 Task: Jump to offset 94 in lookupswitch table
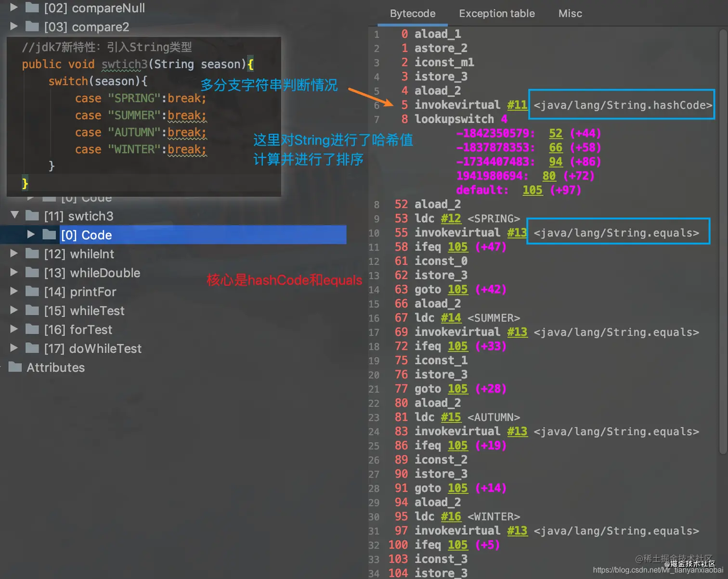coord(556,162)
